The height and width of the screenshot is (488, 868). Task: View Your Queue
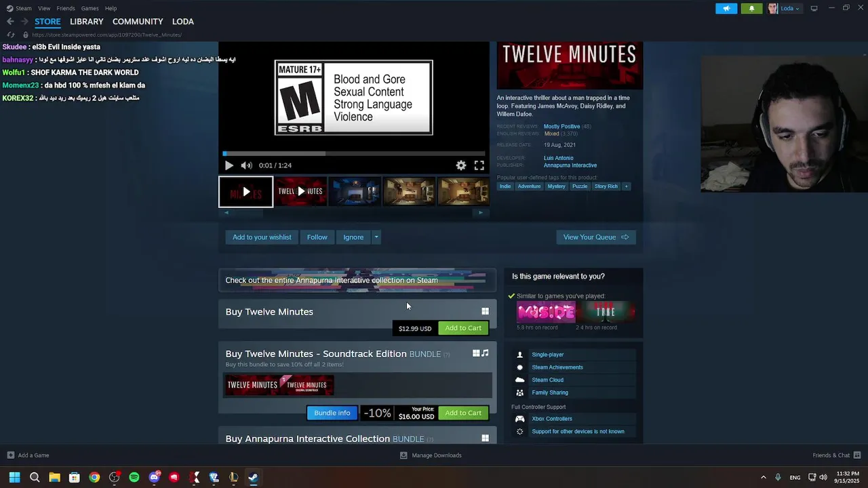point(596,237)
